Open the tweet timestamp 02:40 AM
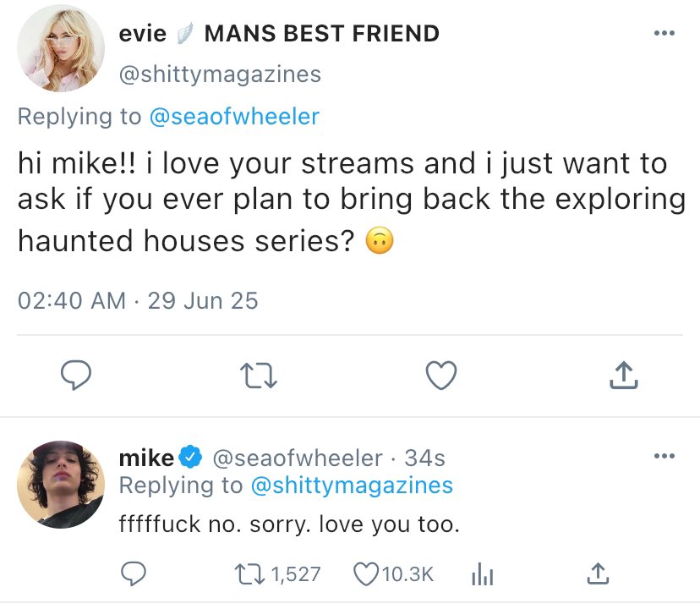This screenshot has width=700, height=609. (72, 300)
